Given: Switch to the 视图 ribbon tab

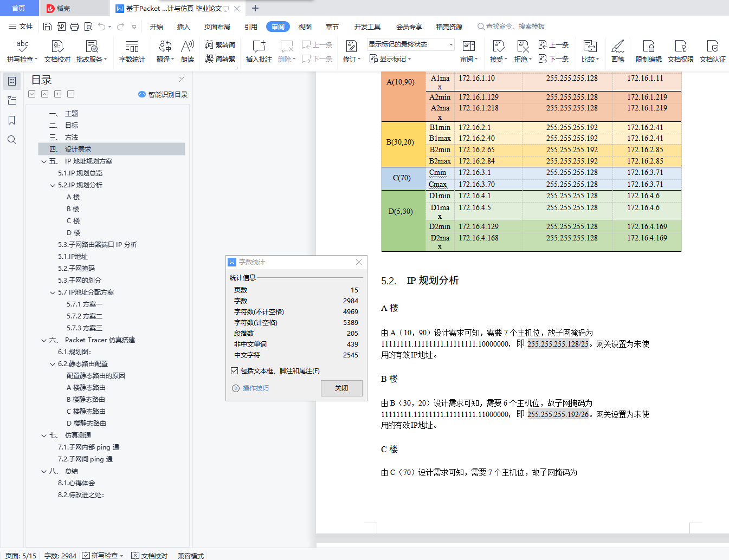Looking at the screenshot, I should [305, 27].
